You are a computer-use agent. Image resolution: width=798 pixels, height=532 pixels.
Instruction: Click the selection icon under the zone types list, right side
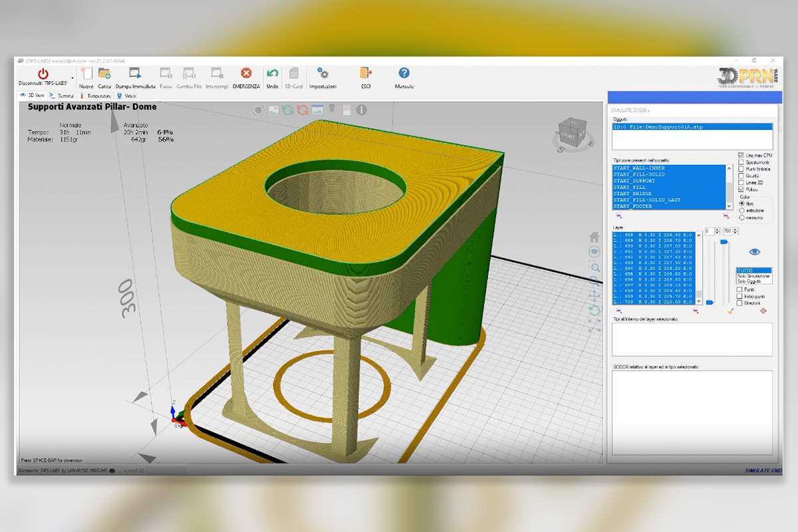tap(726, 215)
